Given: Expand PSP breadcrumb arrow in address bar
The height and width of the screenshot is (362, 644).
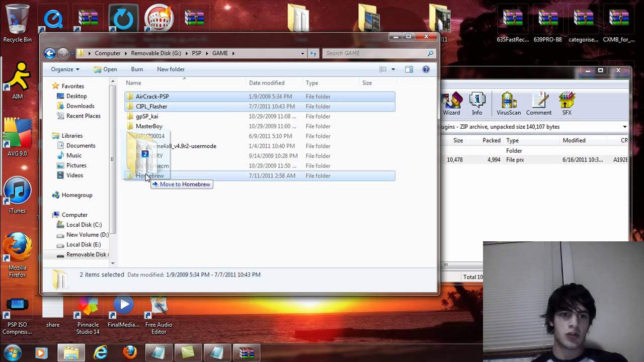Looking at the screenshot, I should [206, 53].
